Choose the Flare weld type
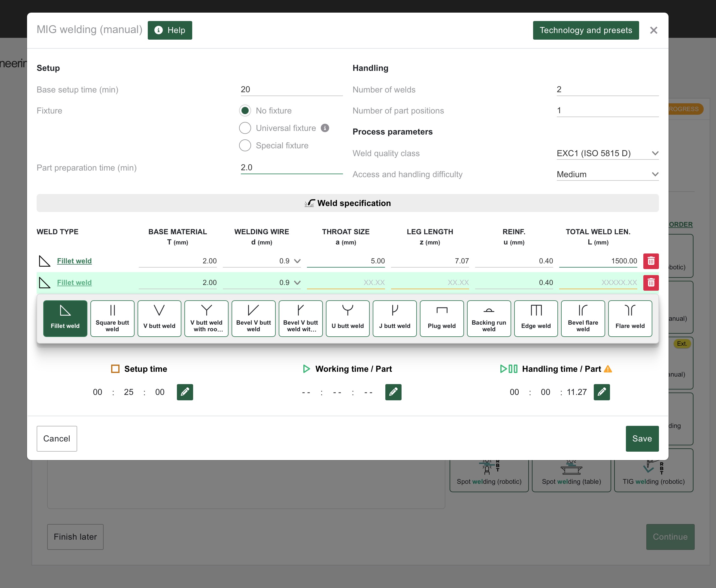Screen dimensions: 716x588 [630, 318]
